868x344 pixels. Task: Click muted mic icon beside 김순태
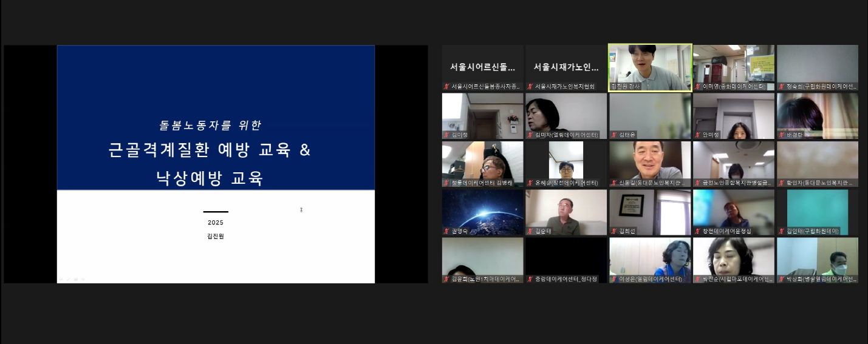pyautogui.click(x=530, y=231)
